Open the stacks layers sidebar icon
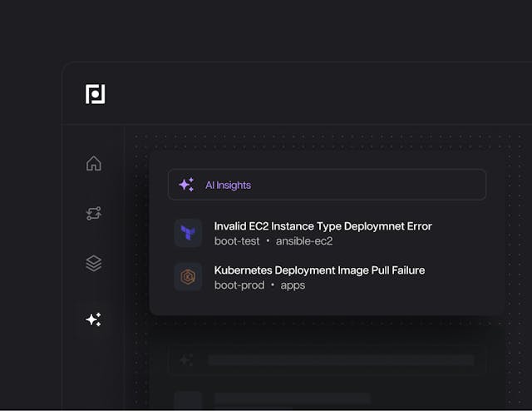 [94, 264]
